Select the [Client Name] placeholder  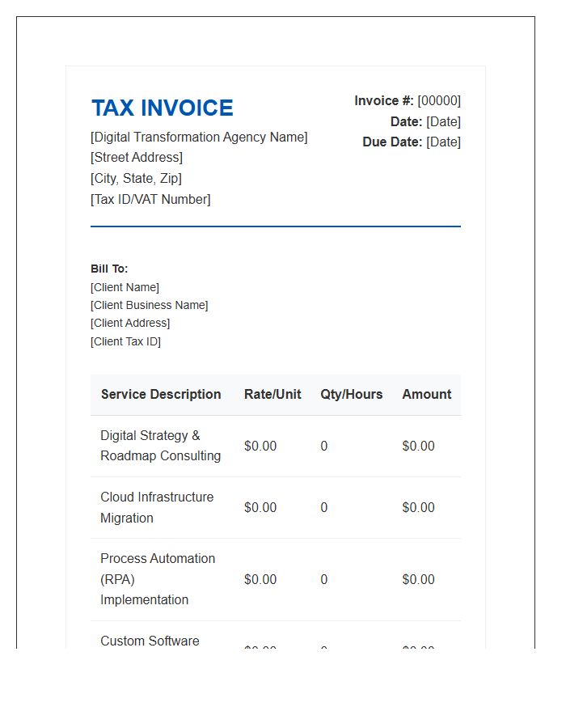(125, 287)
